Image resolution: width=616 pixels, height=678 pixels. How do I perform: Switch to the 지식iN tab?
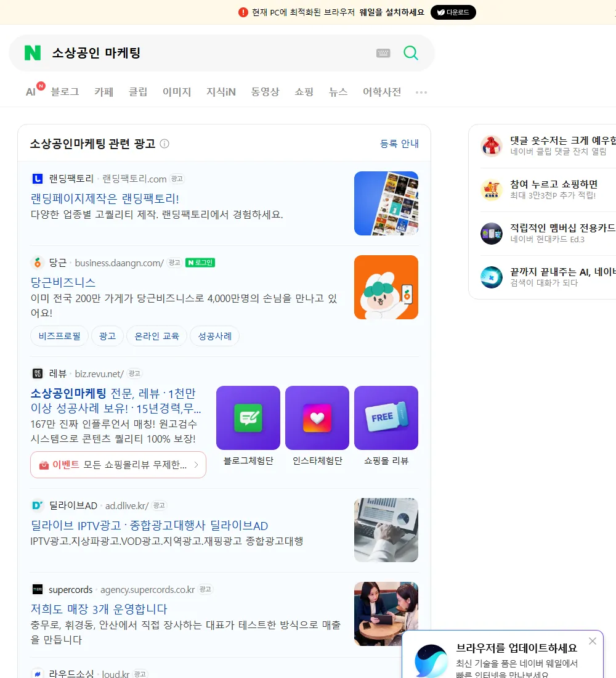coord(221,92)
